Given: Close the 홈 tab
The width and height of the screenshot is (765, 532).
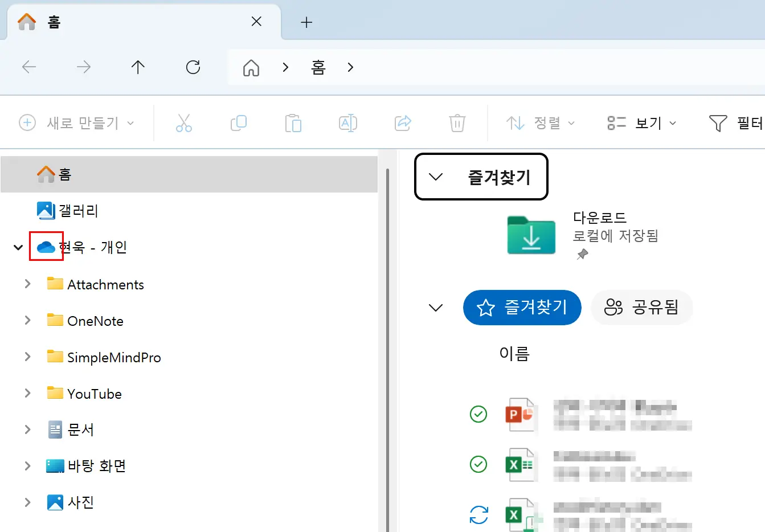Looking at the screenshot, I should 256,22.
